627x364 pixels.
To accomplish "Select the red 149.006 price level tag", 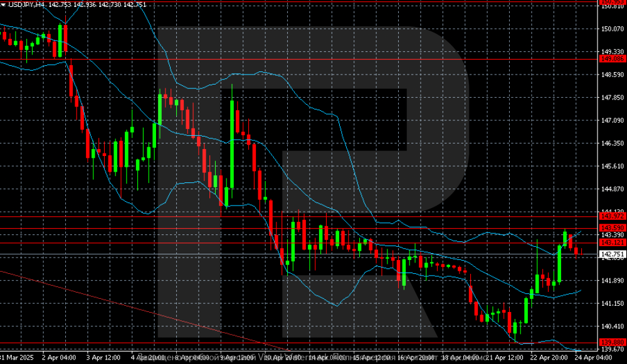I will [x=612, y=59].
